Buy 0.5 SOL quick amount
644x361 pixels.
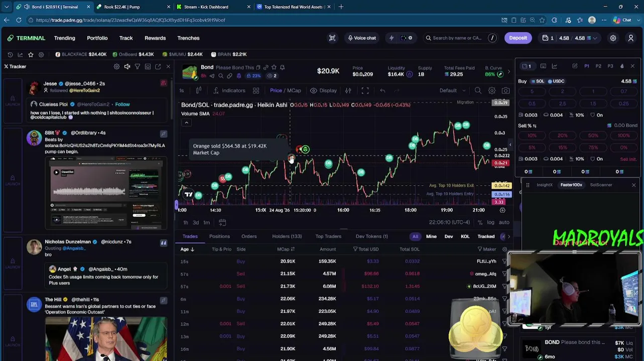[532, 104]
